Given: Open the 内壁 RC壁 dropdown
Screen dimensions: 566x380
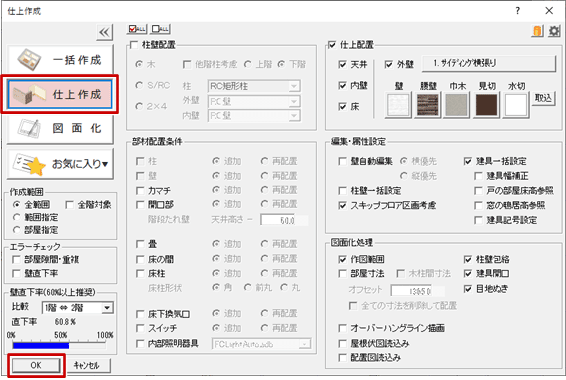Looking at the screenshot, I should 254,115.
